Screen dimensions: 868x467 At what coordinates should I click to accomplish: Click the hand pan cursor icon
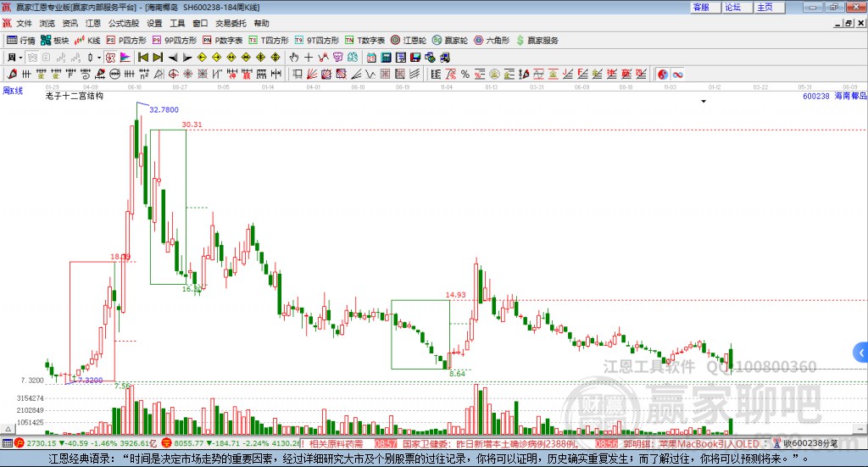[x=294, y=58]
